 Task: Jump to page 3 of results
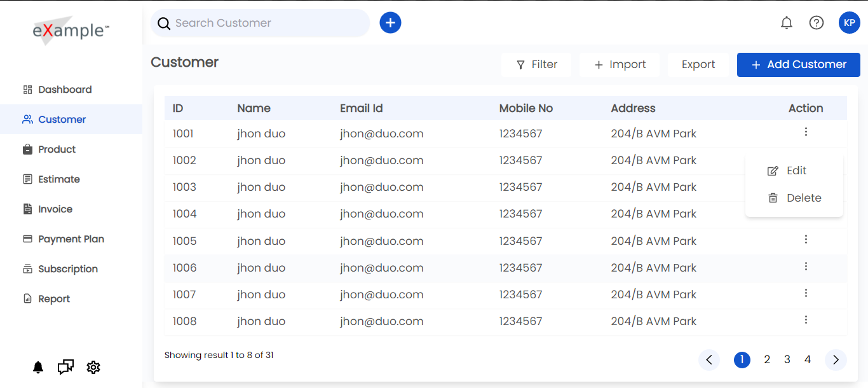pos(787,360)
